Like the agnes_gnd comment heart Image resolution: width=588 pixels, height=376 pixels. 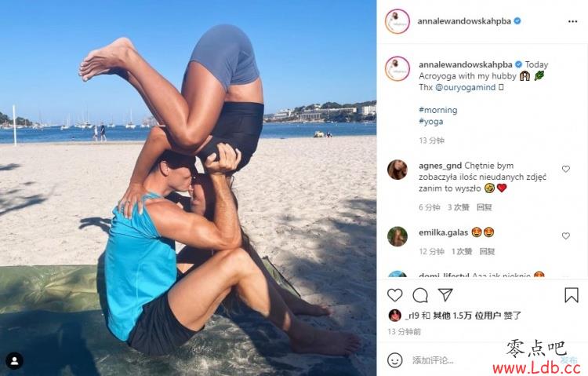tap(566, 169)
